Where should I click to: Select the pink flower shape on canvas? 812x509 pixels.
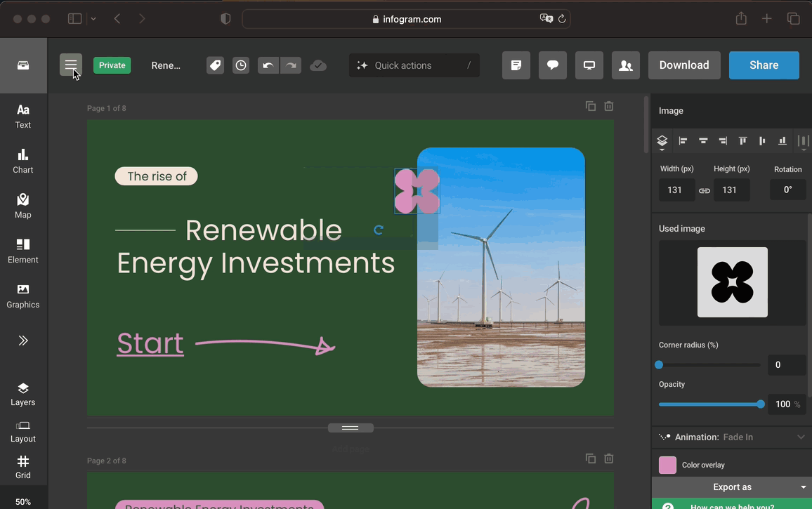417,191
